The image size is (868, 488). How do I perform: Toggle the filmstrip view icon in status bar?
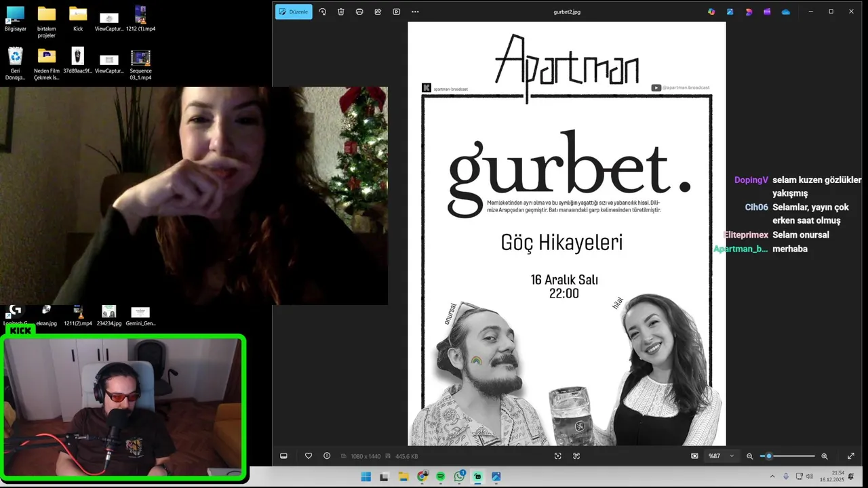pyautogui.click(x=283, y=456)
